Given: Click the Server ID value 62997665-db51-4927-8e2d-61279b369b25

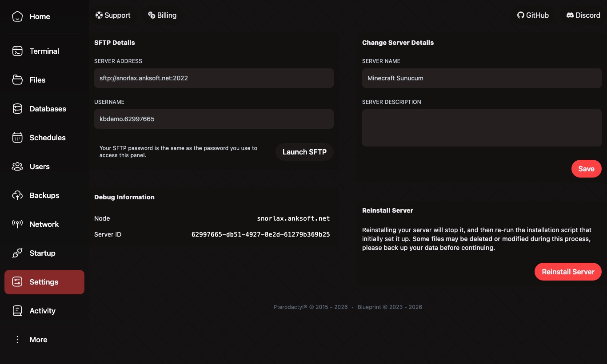Looking at the screenshot, I should pyautogui.click(x=261, y=234).
